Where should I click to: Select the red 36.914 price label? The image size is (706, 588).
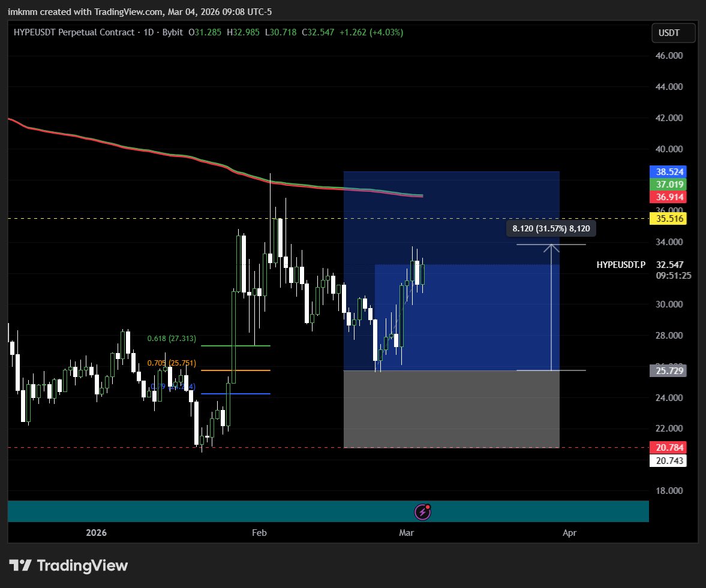tap(668, 197)
